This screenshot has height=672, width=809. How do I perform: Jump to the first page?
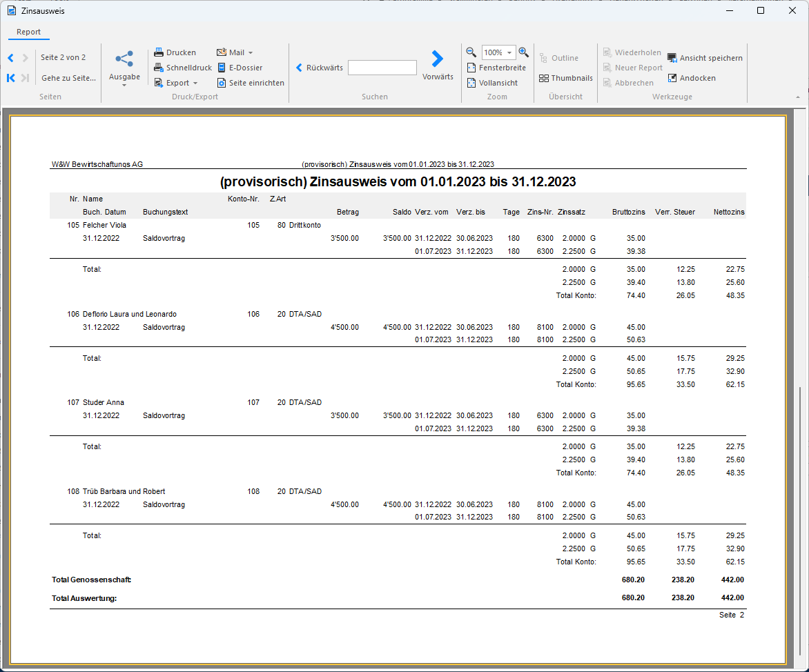pos(11,78)
